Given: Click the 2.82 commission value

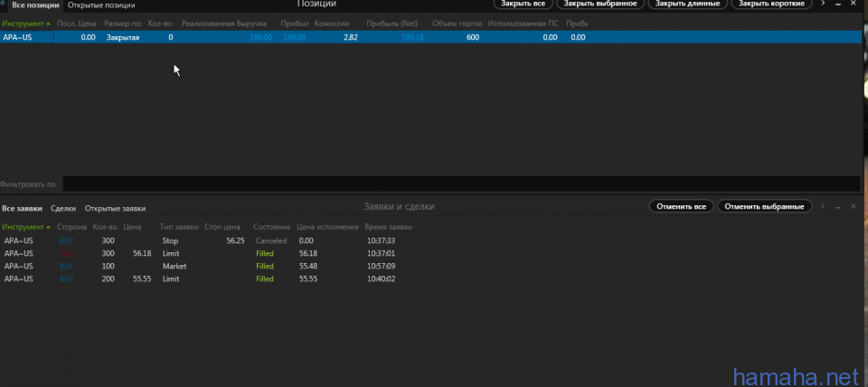Looking at the screenshot, I should [x=351, y=38].
